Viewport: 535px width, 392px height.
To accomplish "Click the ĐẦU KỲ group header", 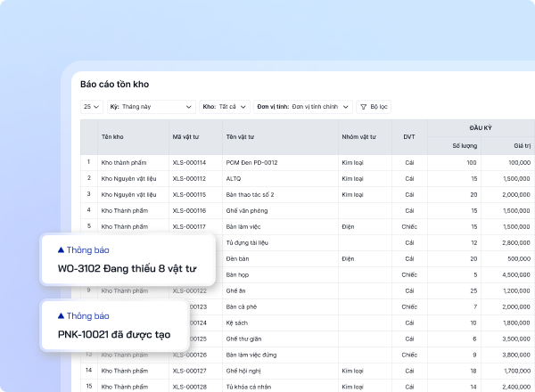I will tap(481, 127).
